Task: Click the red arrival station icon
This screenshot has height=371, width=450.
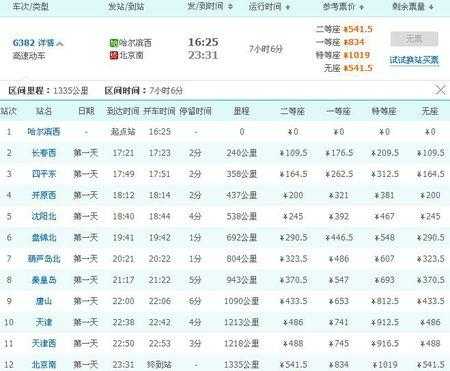Action: 114,55
